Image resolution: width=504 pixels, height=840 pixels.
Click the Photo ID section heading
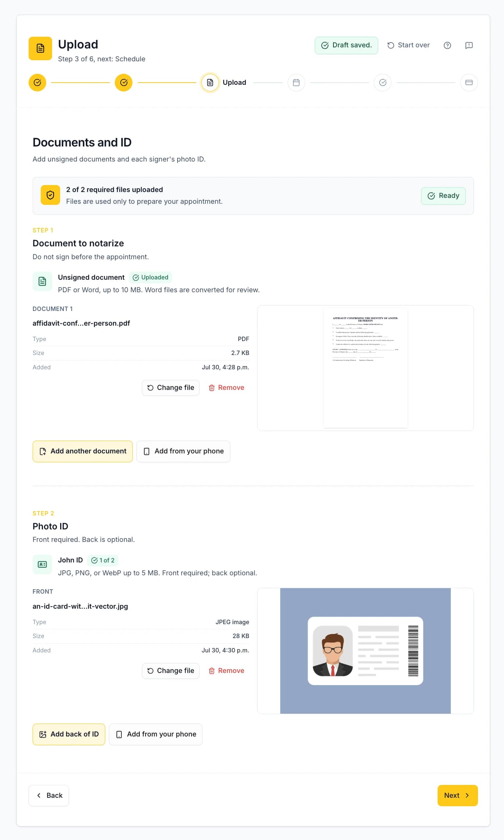[x=50, y=526]
